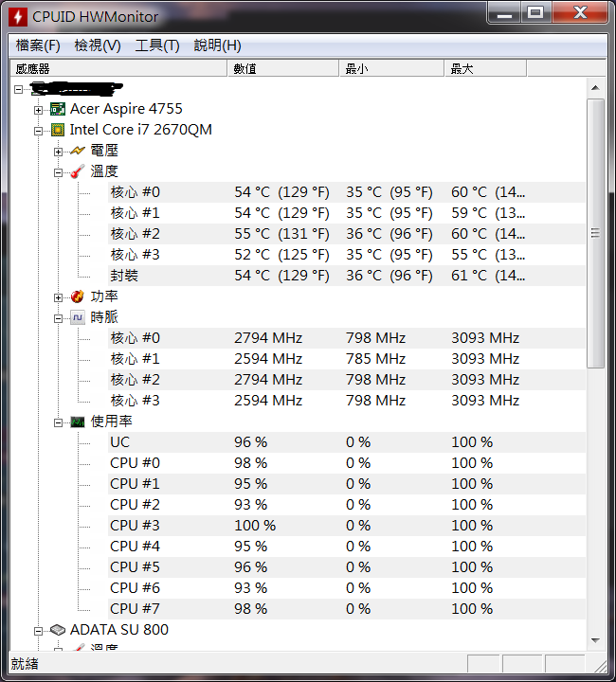Viewport: 616px width, 682px height.
Task: Click the vertical scrollbar thumb
Action: (595, 234)
